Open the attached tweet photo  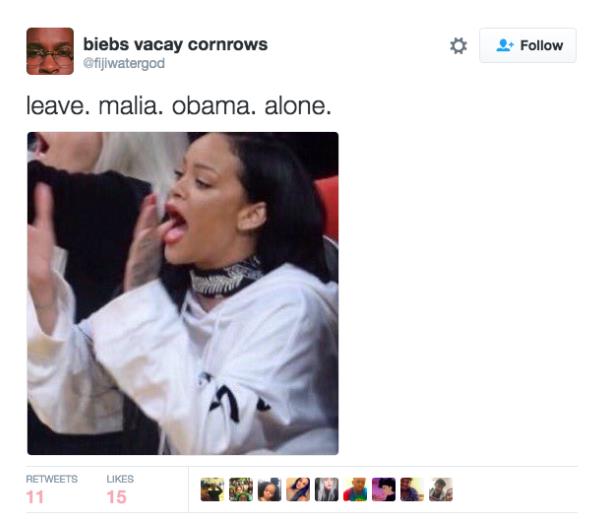tap(183, 293)
